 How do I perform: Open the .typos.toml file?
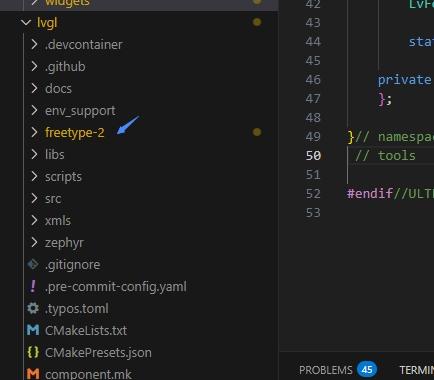pyautogui.click(x=77, y=309)
